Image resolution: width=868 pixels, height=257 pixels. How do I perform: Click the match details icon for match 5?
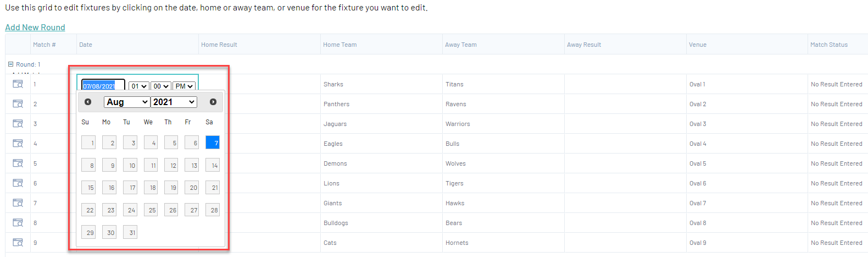(x=18, y=163)
